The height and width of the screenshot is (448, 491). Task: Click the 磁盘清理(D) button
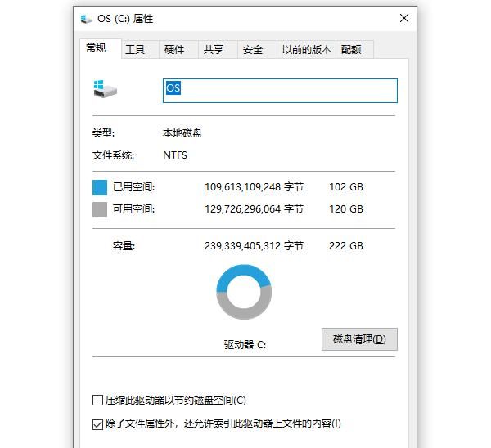click(x=359, y=339)
